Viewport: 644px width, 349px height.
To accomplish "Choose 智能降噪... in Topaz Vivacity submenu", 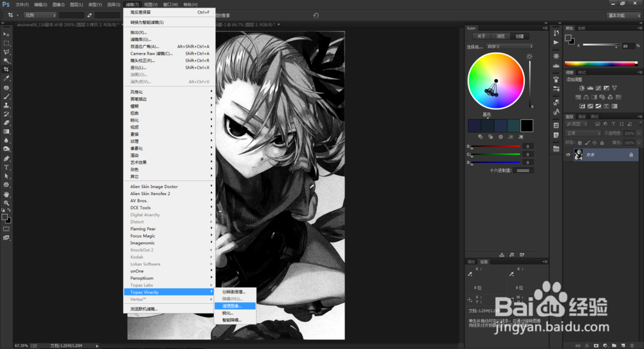I will click(x=235, y=320).
